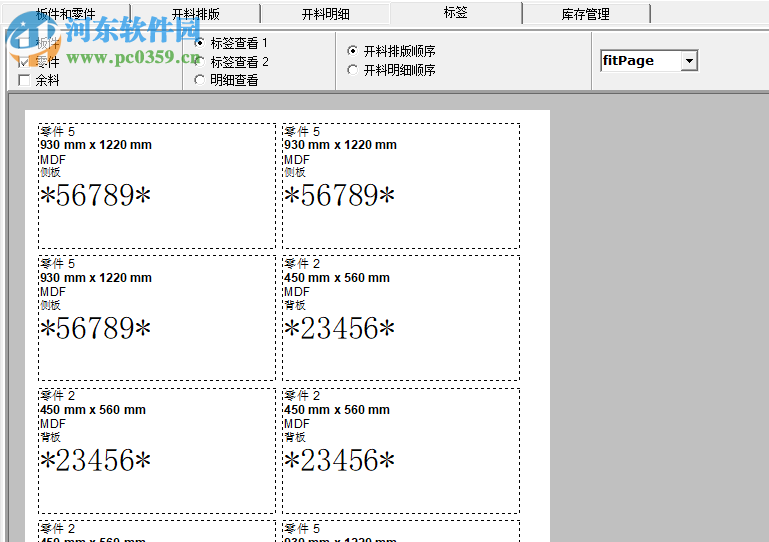Click *23456* barcode in third-row right label
This screenshot has height=542, width=769.
pyautogui.click(x=339, y=460)
